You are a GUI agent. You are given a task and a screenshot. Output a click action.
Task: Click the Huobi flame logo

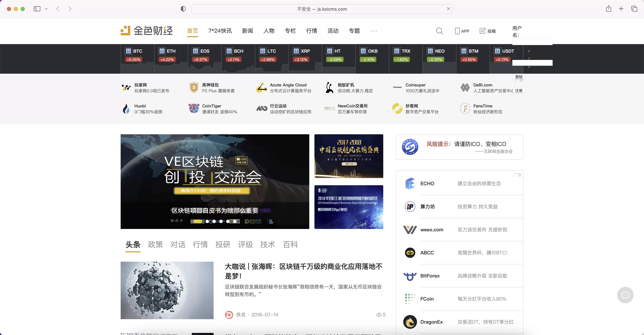click(126, 108)
